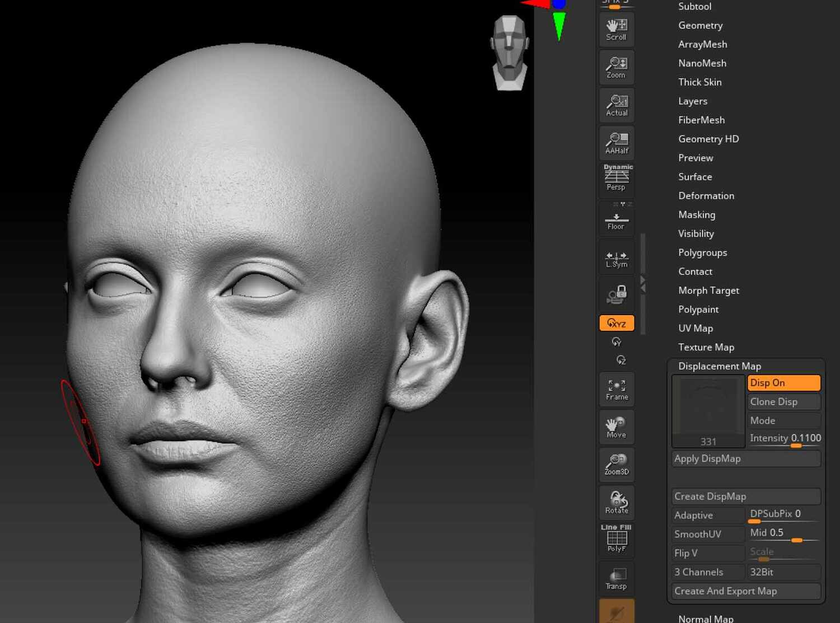Expand the Normal Map subpalette
Image resolution: width=840 pixels, height=623 pixels.
coord(706,618)
